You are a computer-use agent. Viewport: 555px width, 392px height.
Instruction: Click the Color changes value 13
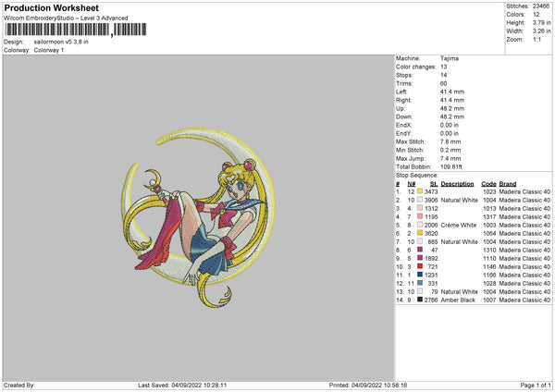[443, 67]
